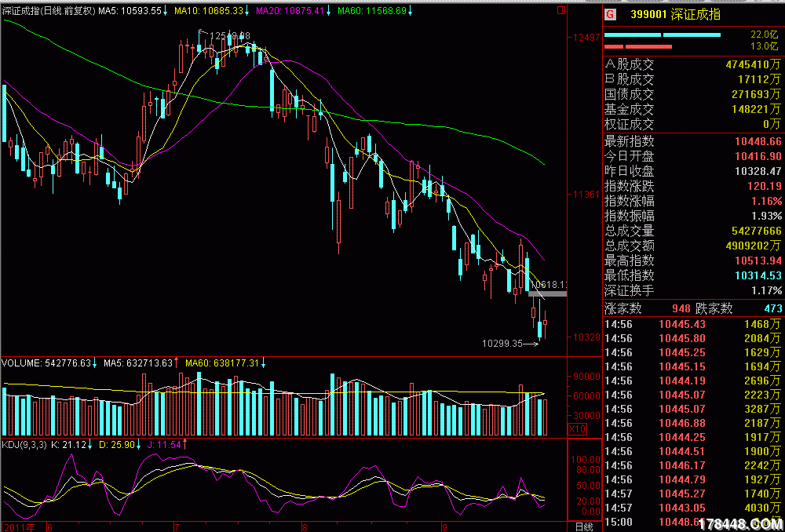
Task: Click the gray price marker near 10618
Action: [x=548, y=293]
